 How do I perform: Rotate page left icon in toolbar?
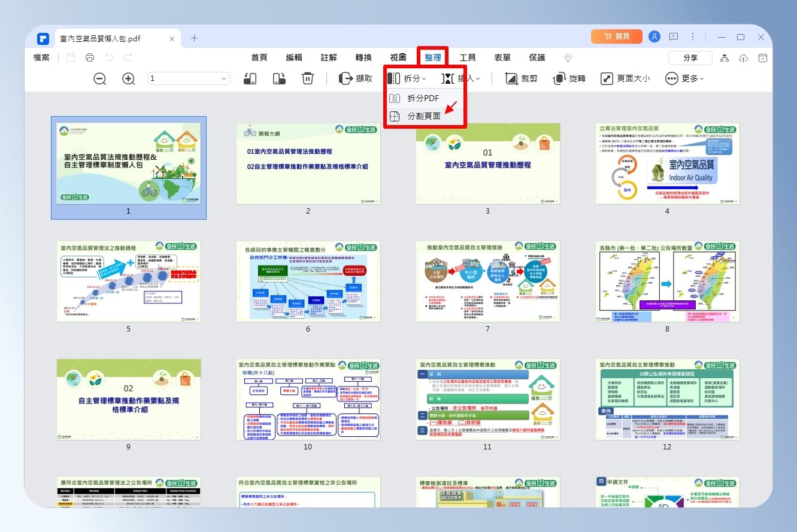pyautogui.click(x=250, y=78)
